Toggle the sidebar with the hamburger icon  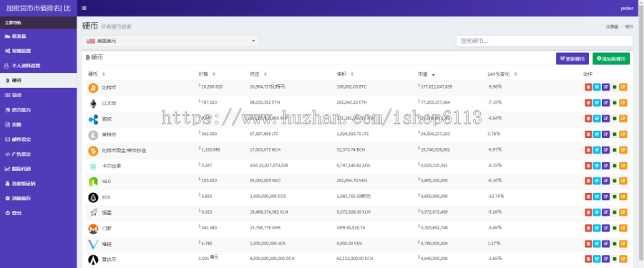84,8
